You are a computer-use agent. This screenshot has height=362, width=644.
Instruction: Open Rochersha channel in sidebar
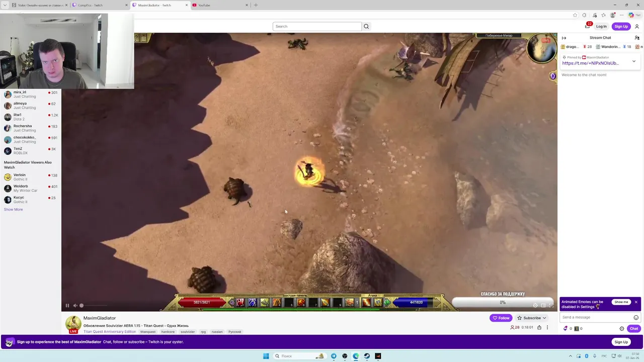click(x=31, y=128)
